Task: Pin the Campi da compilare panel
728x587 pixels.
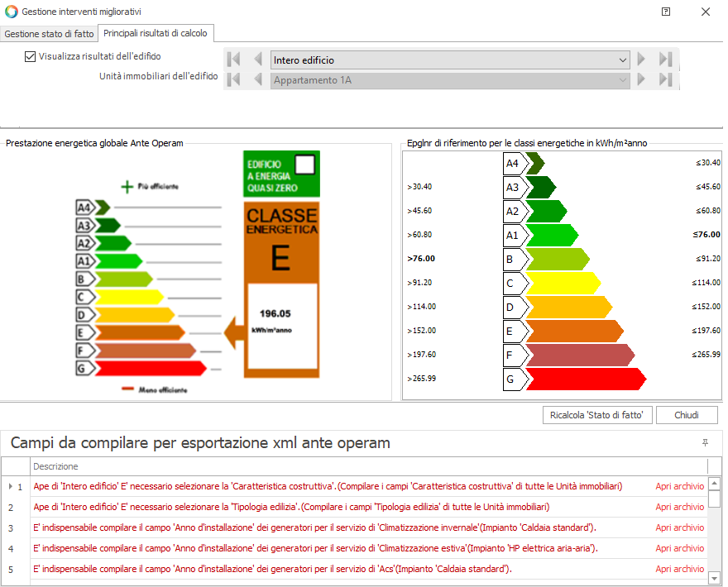Action: pyautogui.click(x=705, y=443)
